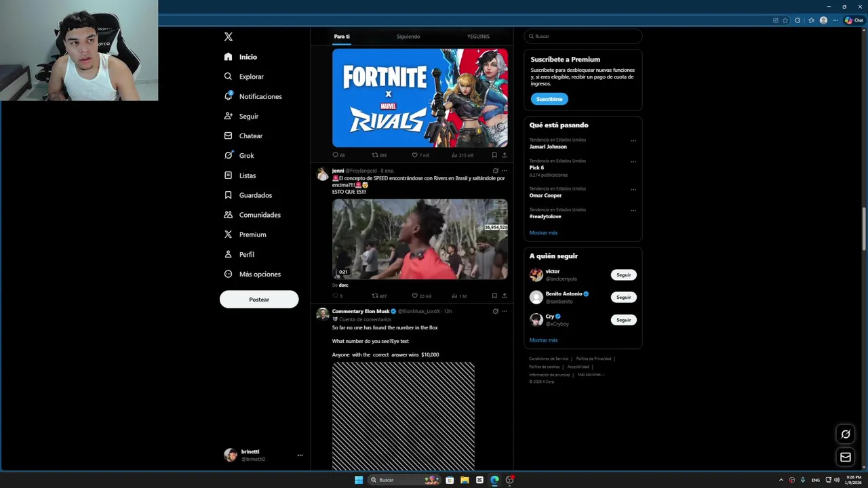Open Chatear in sidebar

pos(243,136)
